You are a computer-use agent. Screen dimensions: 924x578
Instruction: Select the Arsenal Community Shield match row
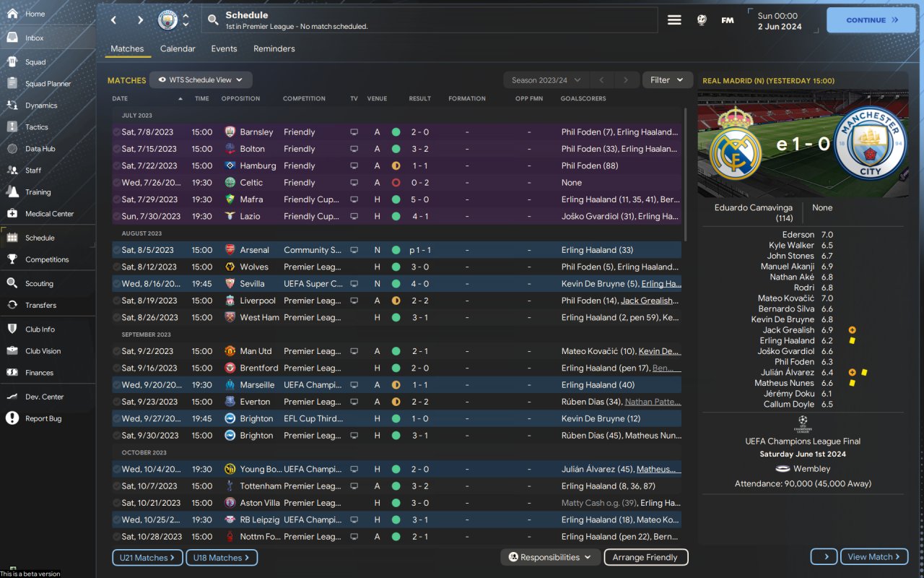[x=396, y=250]
